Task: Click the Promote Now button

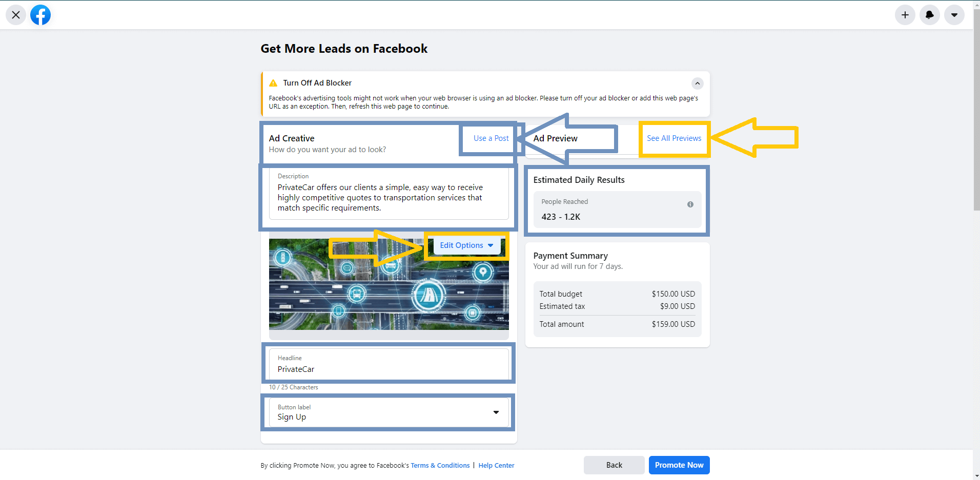Action: coord(679,465)
